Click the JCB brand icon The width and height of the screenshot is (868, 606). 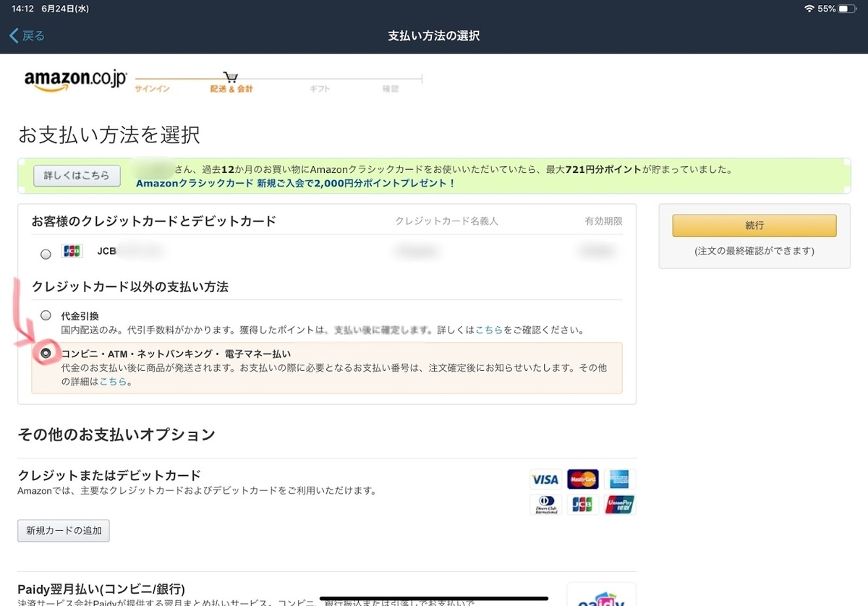tap(583, 504)
